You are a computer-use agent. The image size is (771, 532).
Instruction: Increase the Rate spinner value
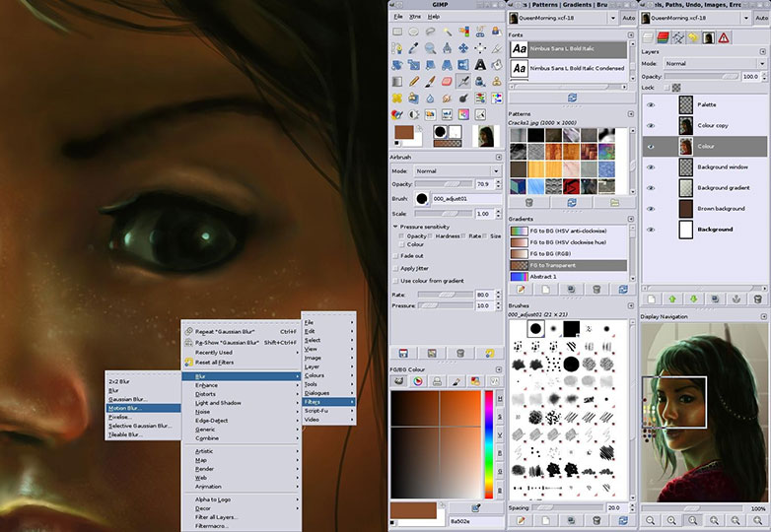click(x=499, y=292)
